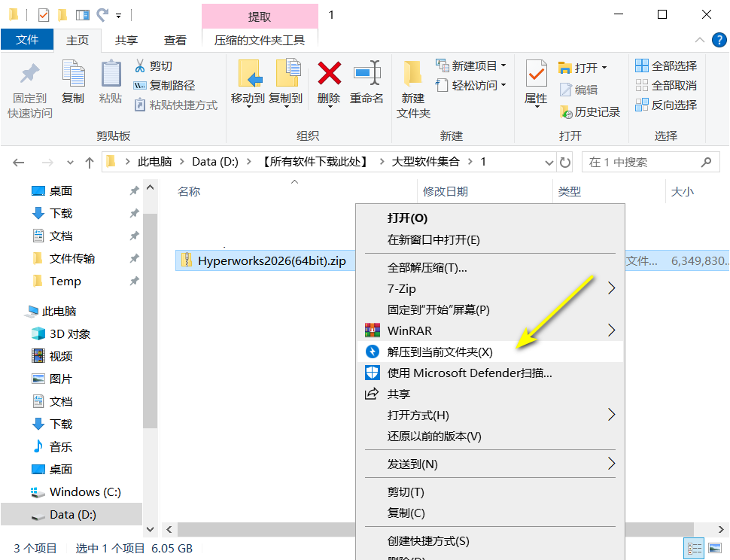Sort by the Date Modified column header
The height and width of the screenshot is (560, 730).
(x=445, y=191)
